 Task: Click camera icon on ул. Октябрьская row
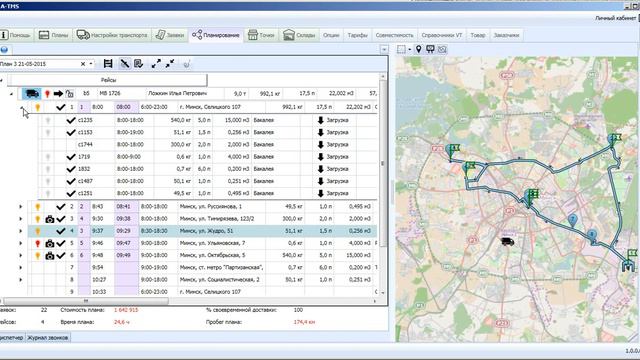tap(50, 256)
